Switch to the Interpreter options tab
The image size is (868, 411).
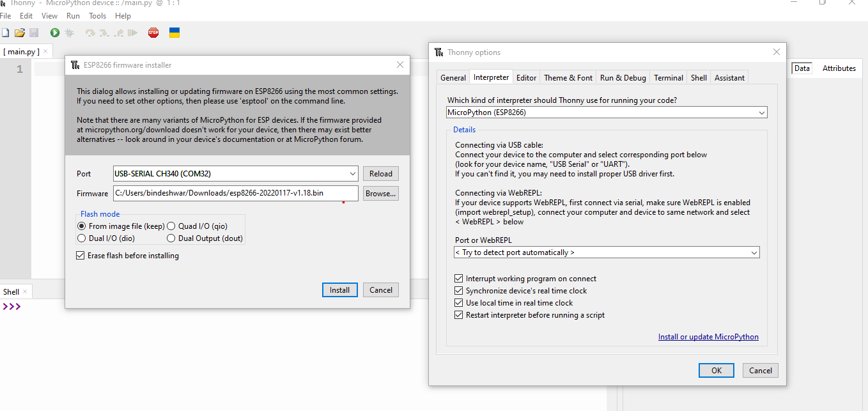coord(491,77)
